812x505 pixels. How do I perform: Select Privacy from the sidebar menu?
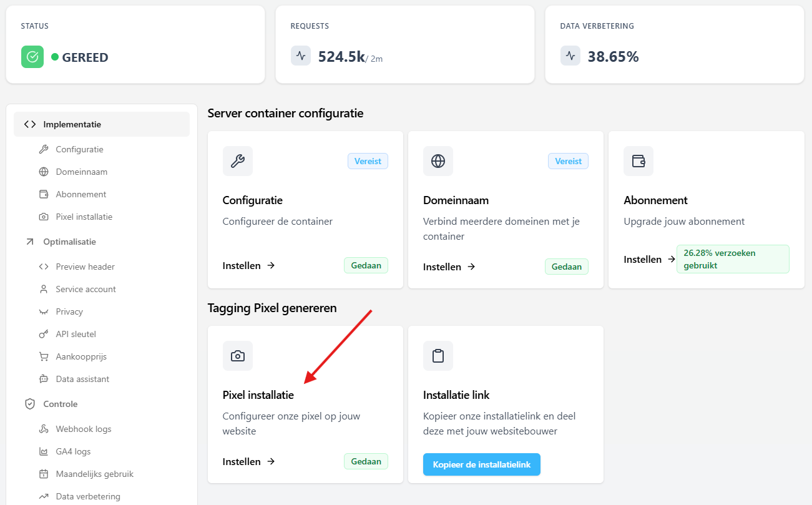tap(69, 311)
